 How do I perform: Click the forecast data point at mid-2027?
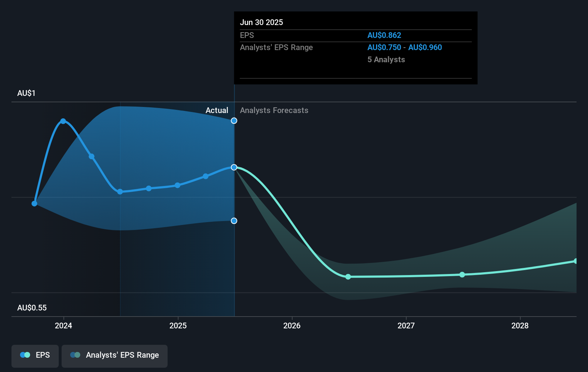pos(462,275)
